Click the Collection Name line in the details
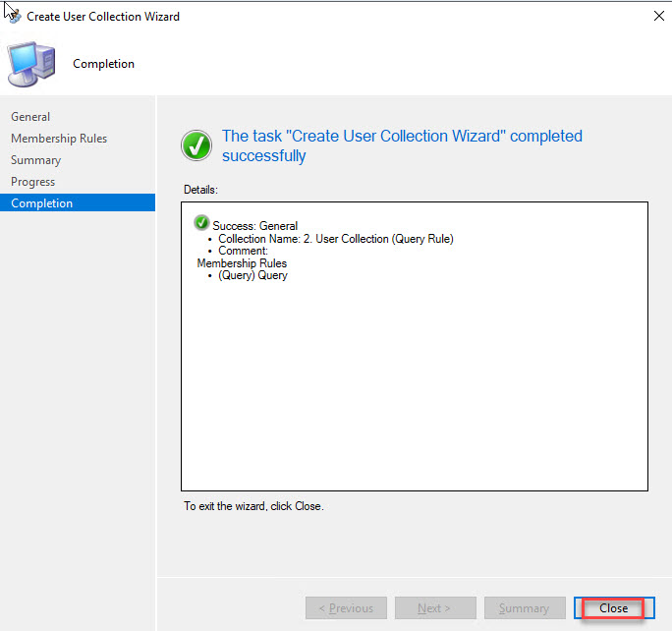672x631 pixels. pos(335,239)
